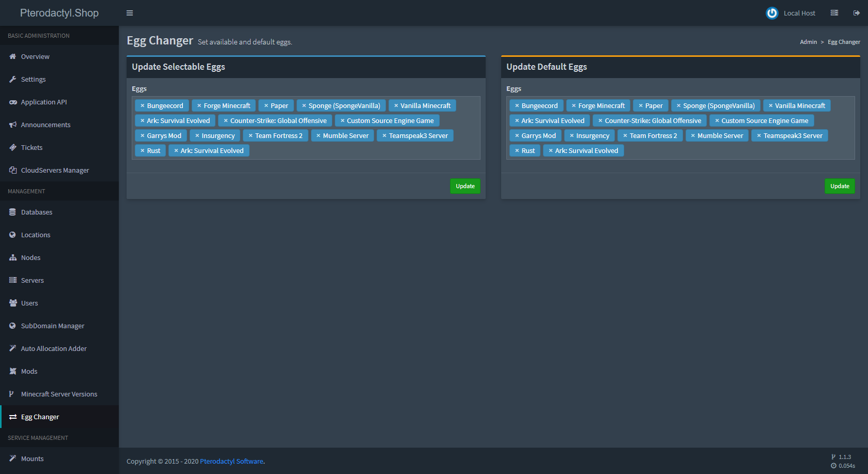Remove Rust tag from Default Eggs
Viewport: 868px width, 474px height.
[517, 151]
